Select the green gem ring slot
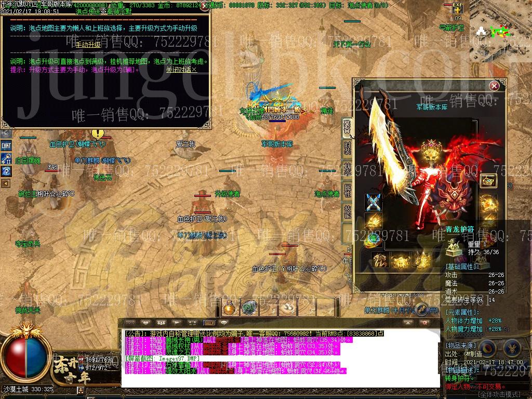 tap(373, 239)
